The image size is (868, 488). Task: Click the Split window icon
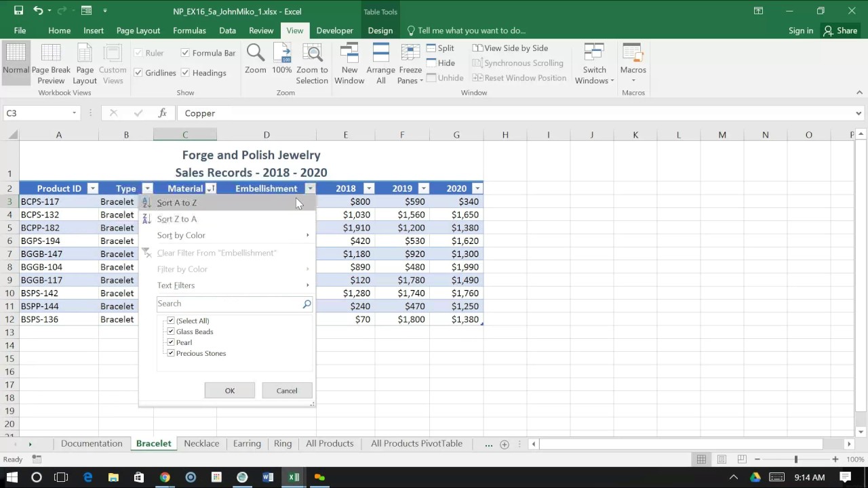click(431, 48)
